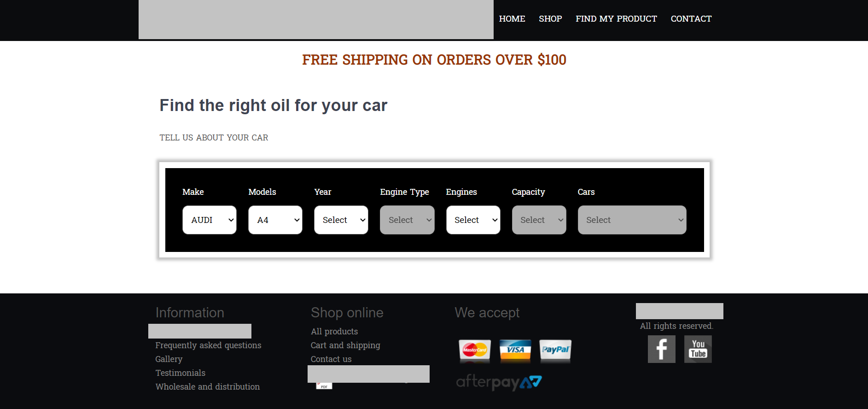Click the PayPal payment icon
The image size is (868, 409).
[x=556, y=351]
